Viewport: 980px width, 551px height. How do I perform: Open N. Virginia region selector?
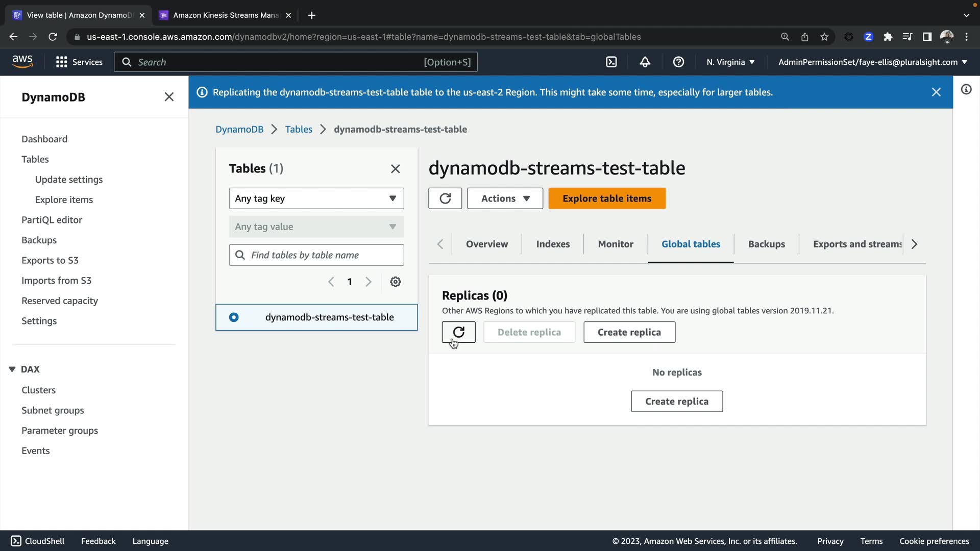[x=730, y=62]
